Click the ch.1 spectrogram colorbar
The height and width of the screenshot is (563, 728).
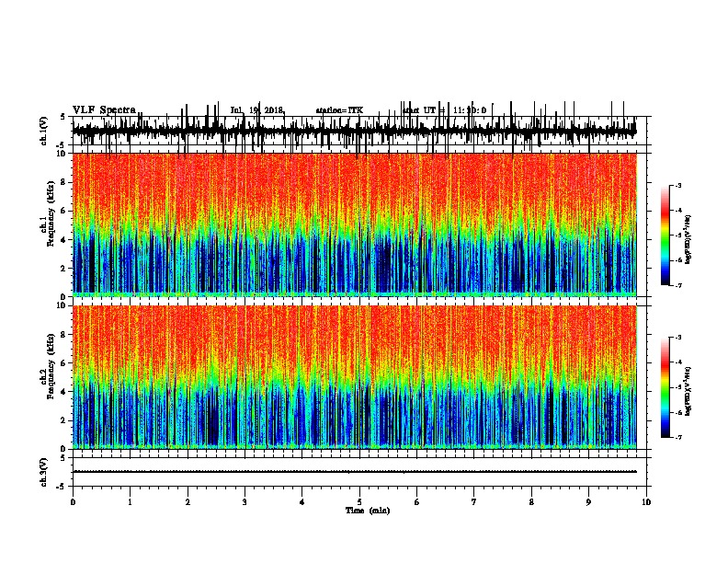[665, 236]
